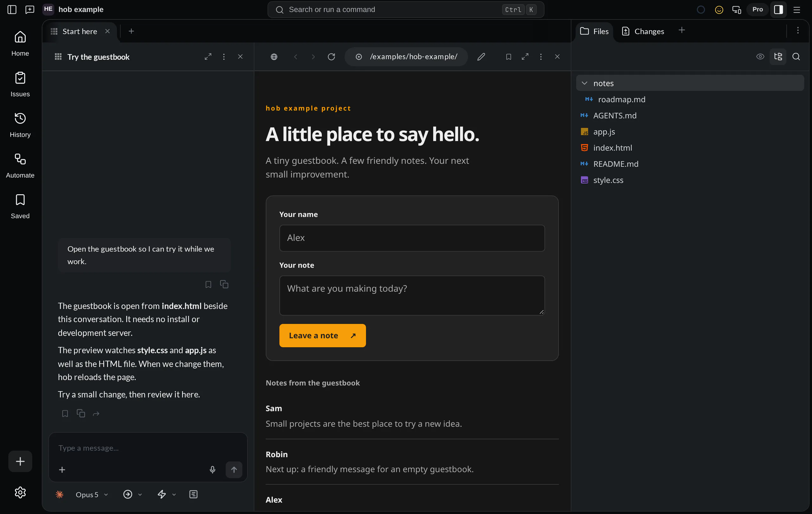Screen dimensions: 812x514
Task: Copy the assistant reply
Action: pyautogui.click(x=81, y=413)
